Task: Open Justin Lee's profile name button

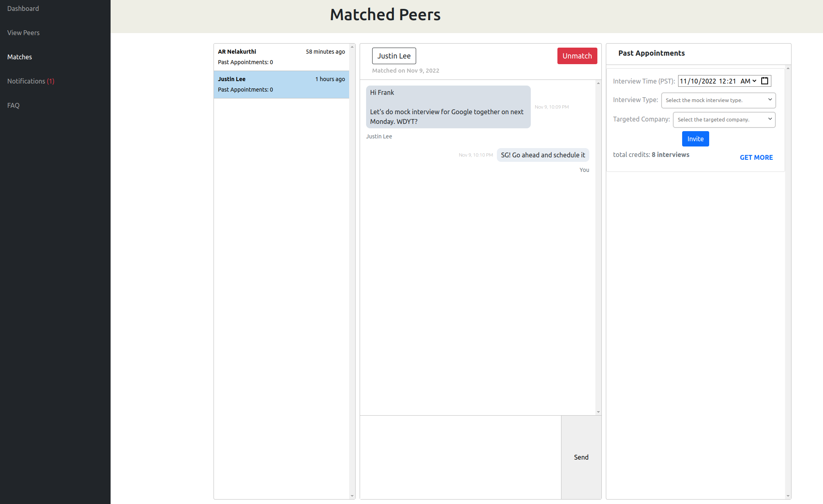Action: 394,56
